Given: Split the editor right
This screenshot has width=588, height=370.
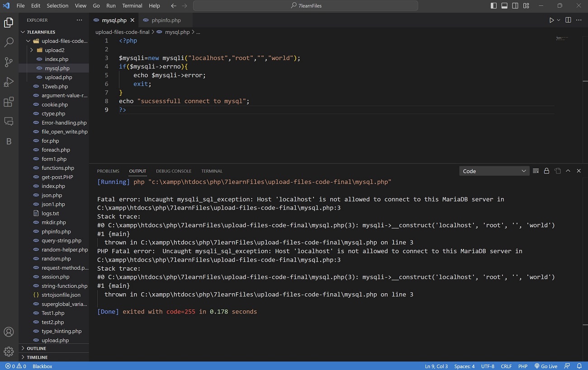Looking at the screenshot, I should coord(568,20).
